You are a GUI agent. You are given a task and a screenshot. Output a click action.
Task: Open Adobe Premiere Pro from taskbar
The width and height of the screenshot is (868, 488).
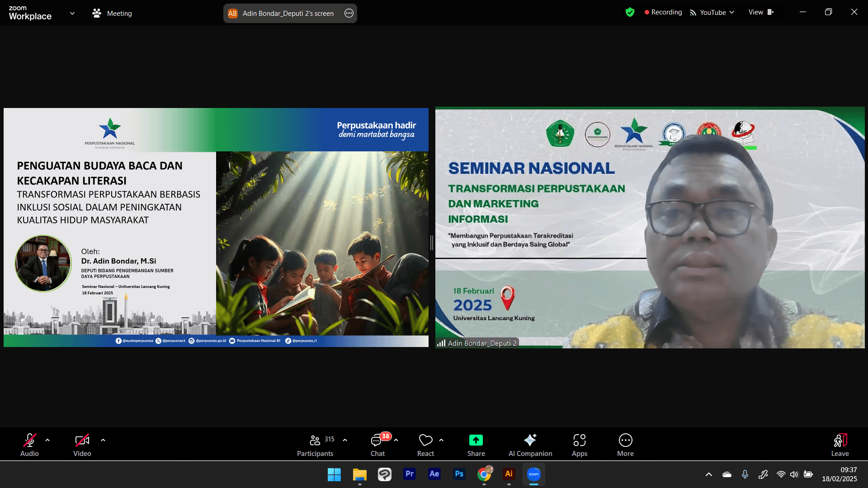410,474
